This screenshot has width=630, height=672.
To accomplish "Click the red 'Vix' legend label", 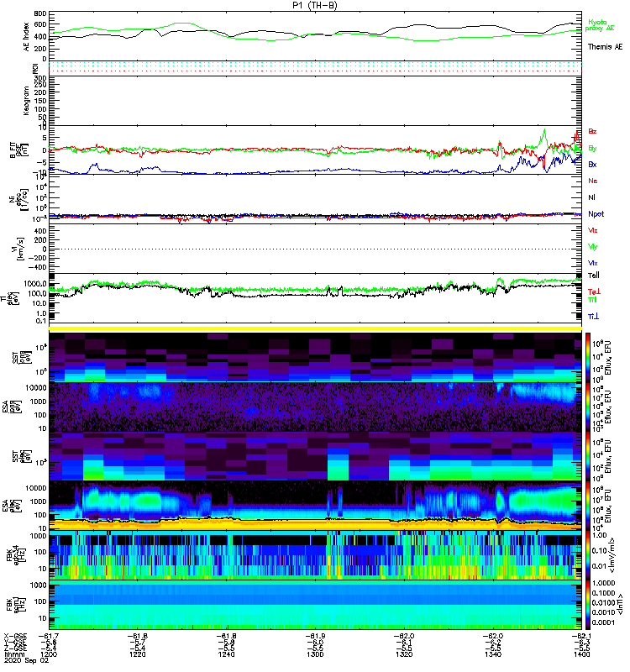I will (593, 230).
